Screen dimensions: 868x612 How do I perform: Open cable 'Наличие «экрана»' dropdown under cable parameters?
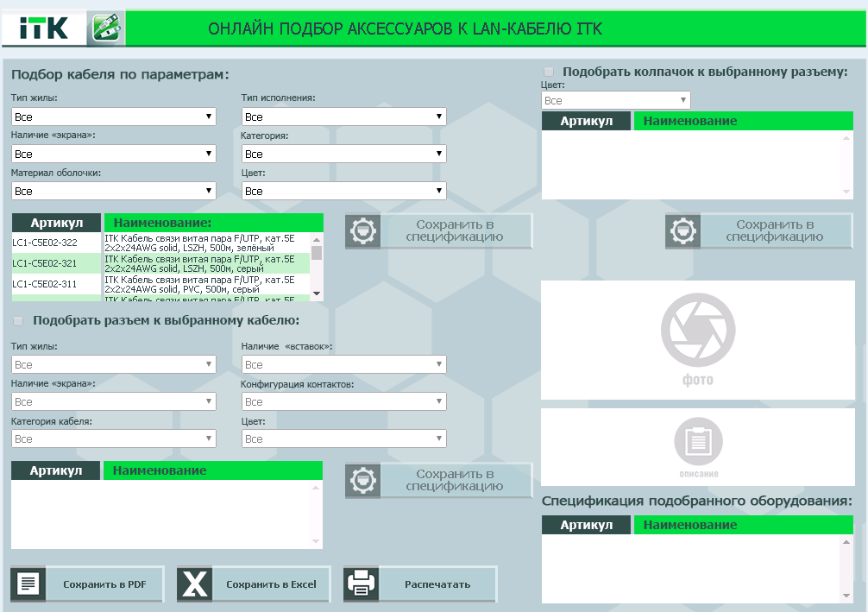[x=114, y=154]
